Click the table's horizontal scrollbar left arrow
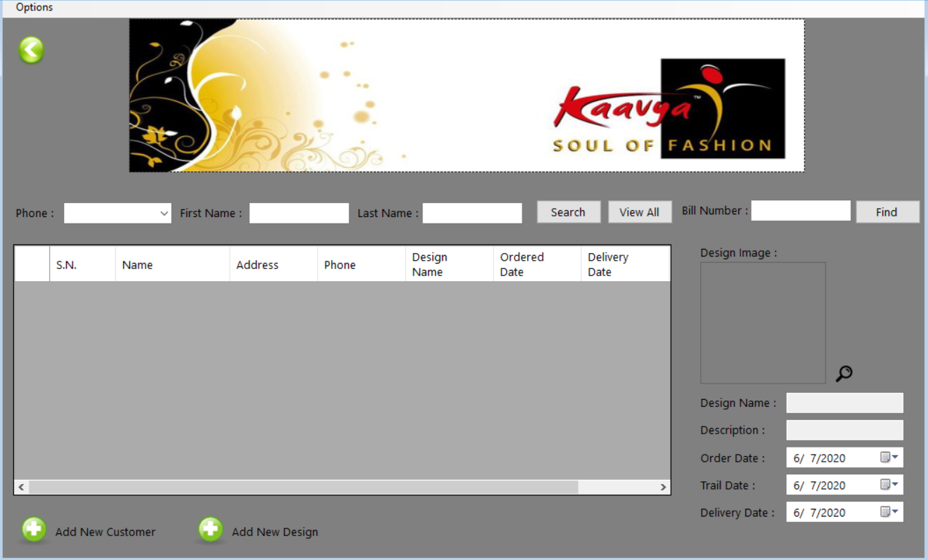Viewport: 928px width, 560px height. (22, 487)
